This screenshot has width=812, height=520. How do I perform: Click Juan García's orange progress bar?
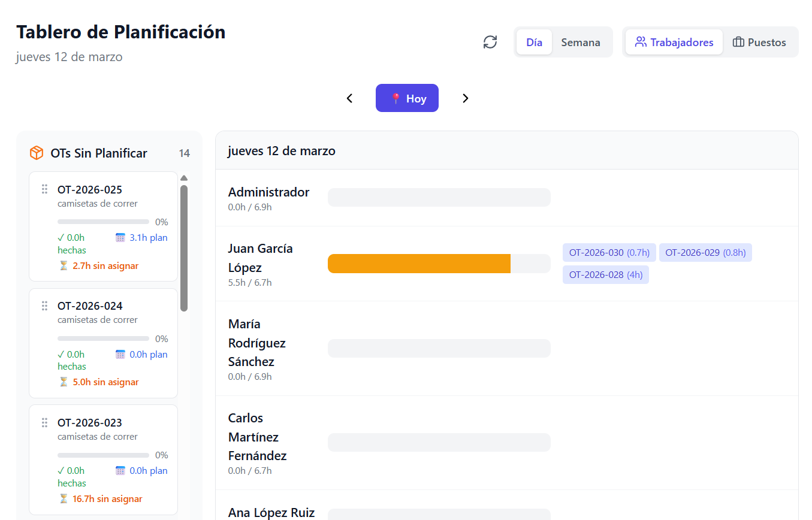click(419, 264)
